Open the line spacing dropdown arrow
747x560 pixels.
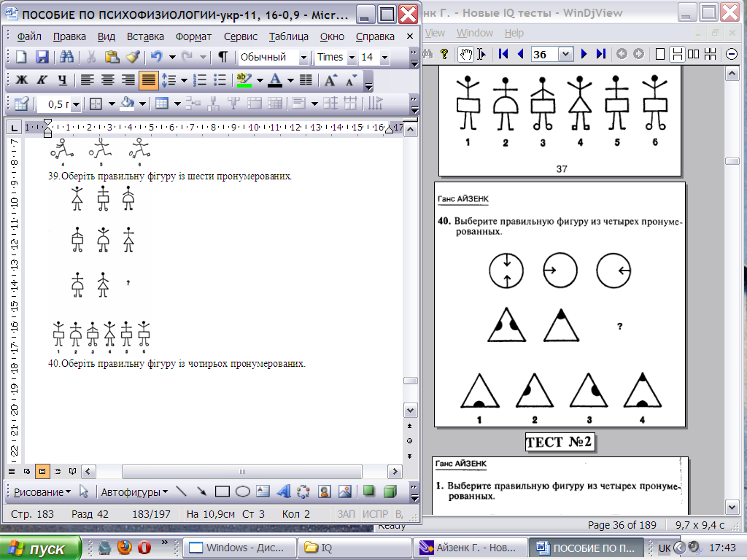coord(184,80)
